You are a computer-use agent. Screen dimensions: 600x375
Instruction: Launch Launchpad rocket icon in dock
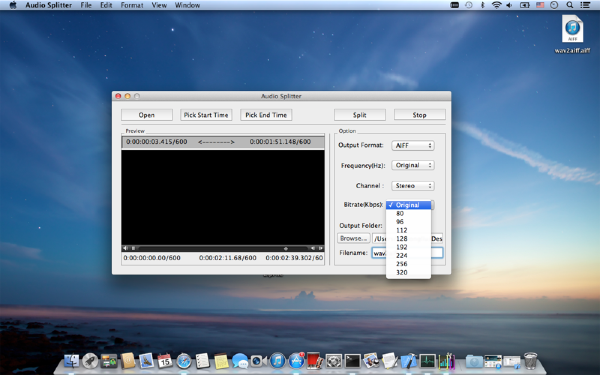pos(90,361)
